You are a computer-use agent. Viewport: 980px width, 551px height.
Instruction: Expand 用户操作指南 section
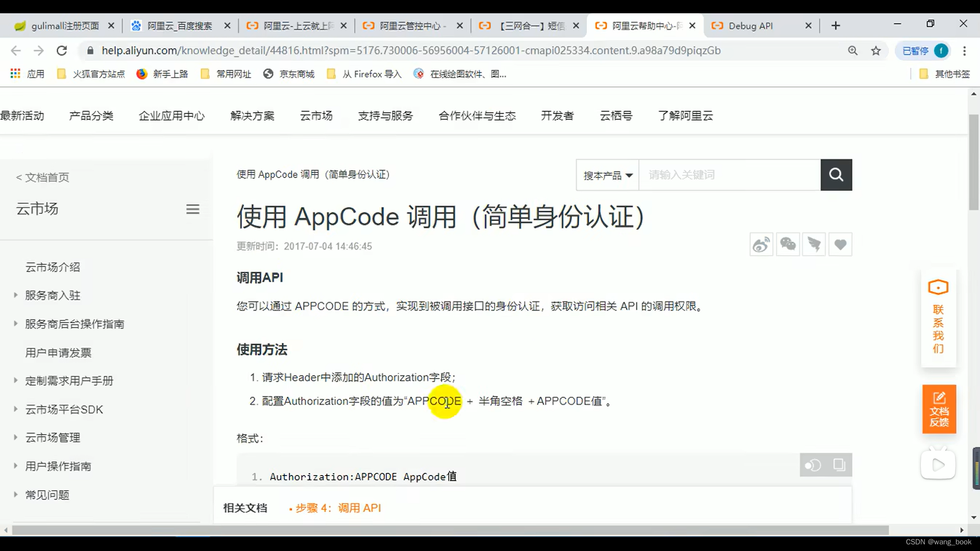click(x=15, y=466)
